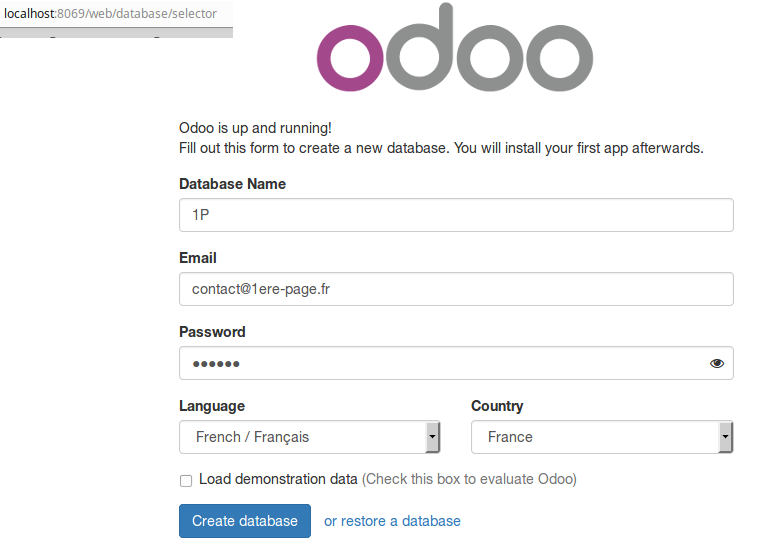The image size is (768, 550).
Task: Reveal password with the eye icon
Action: pyautogui.click(x=717, y=363)
